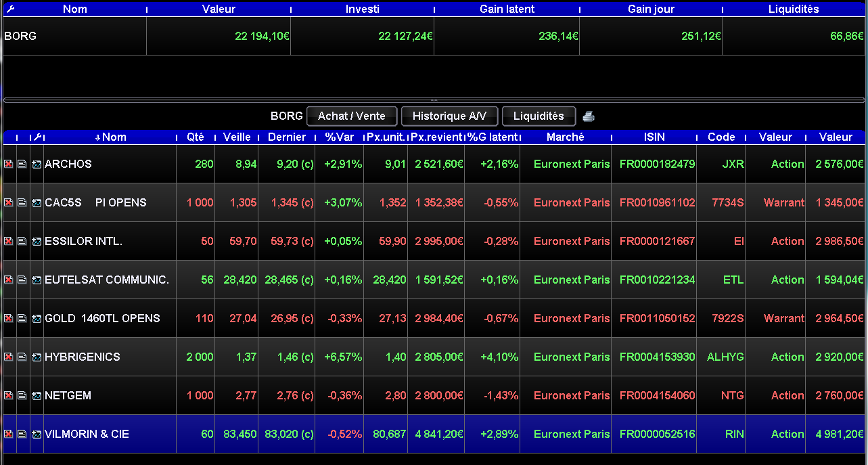Screen dimensions: 868x465
Task: Show the HYBRIGENICS chart icon
Action: pyautogui.click(x=37, y=357)
